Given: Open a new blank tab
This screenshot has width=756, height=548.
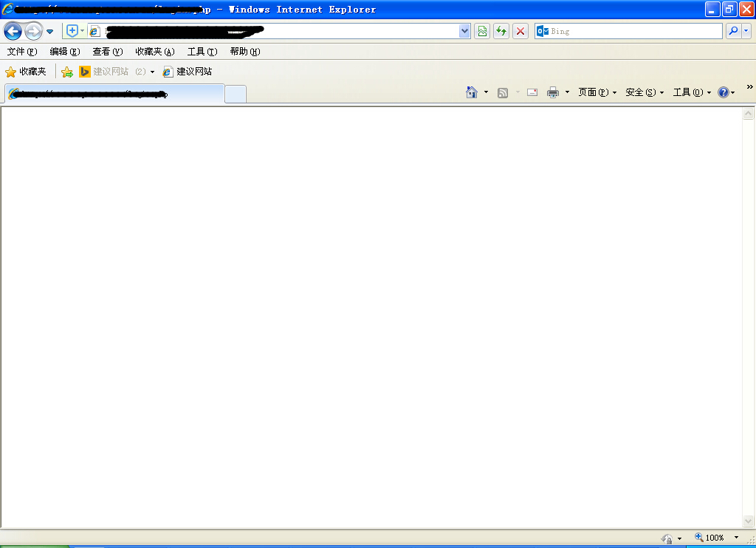Looking at the screenshot, I should click(x=236, y=94).
